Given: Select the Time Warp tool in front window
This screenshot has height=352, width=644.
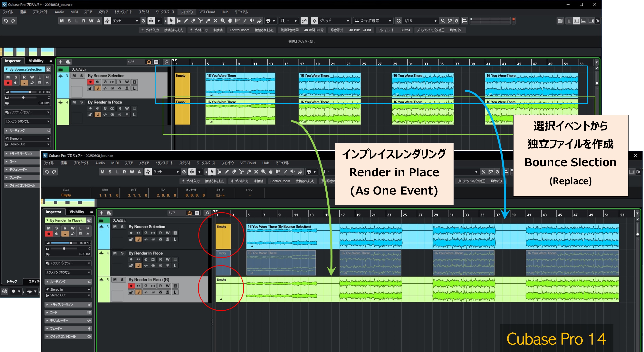Looking at the screenshot, I should coord(278,172).
